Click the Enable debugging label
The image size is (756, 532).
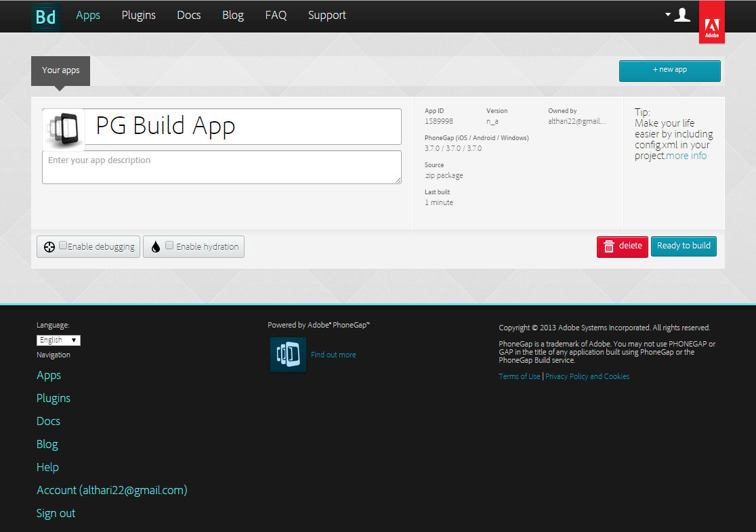(101, 247)
